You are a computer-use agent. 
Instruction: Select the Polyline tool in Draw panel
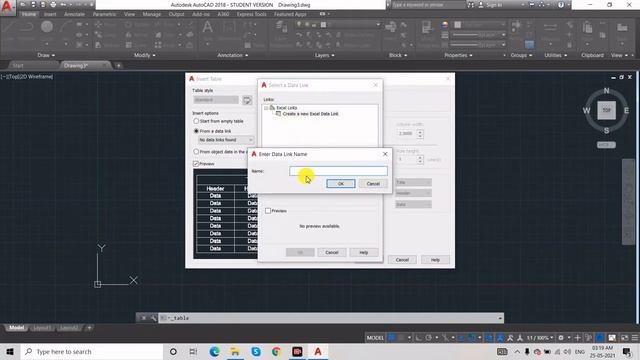tap(27, 27)
